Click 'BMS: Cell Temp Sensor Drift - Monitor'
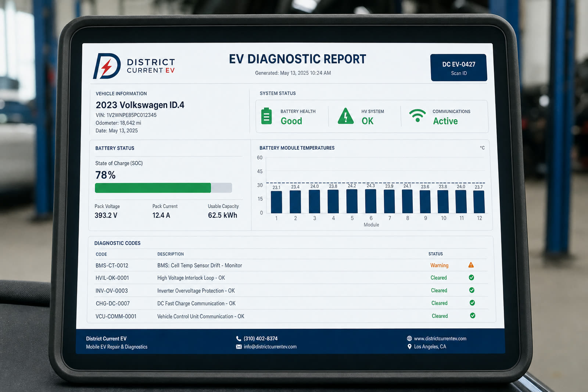 [x=200, y=266]
